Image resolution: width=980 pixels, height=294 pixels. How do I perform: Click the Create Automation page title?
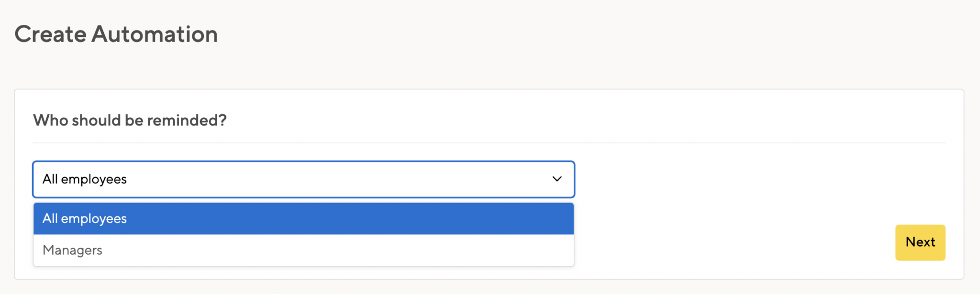[x=116, y=34]
